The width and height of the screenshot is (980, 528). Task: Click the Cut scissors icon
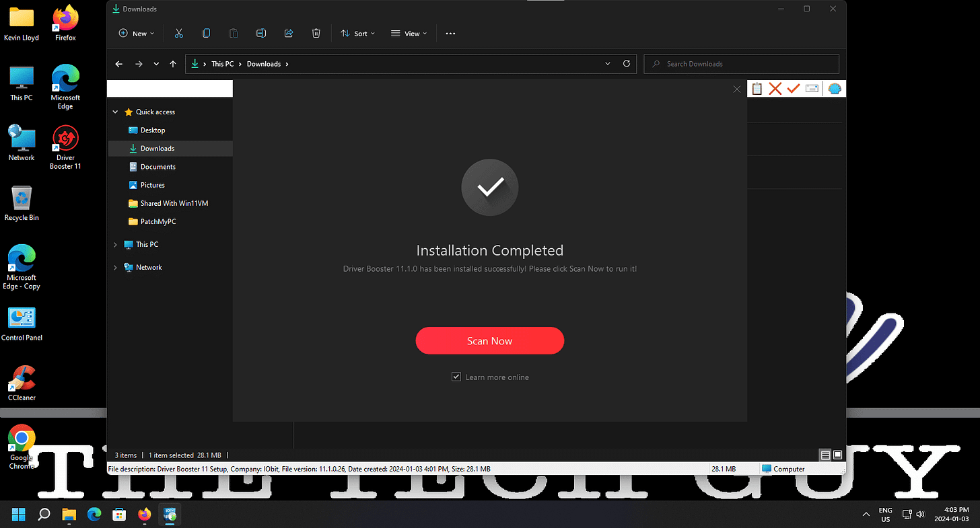(x=178, y=33)
